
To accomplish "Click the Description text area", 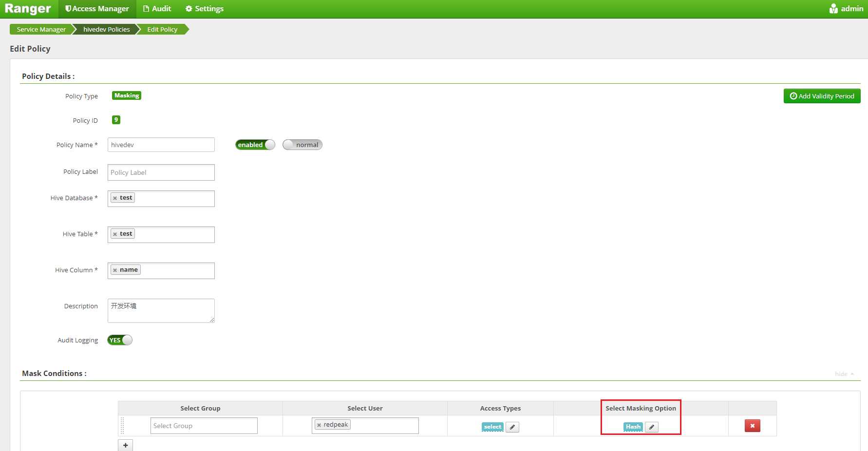I will coord(161,311).
